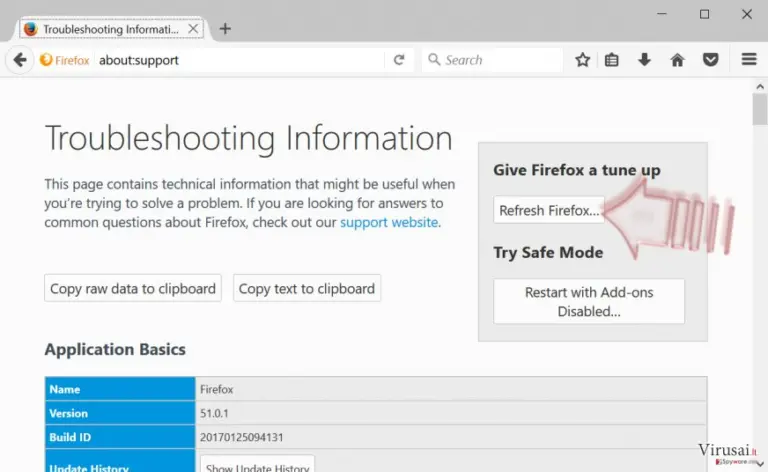Image resolution: width=768 pixels, height=472 pixels.
Task: Click the Version row header
Action: (x=120, y=413)
